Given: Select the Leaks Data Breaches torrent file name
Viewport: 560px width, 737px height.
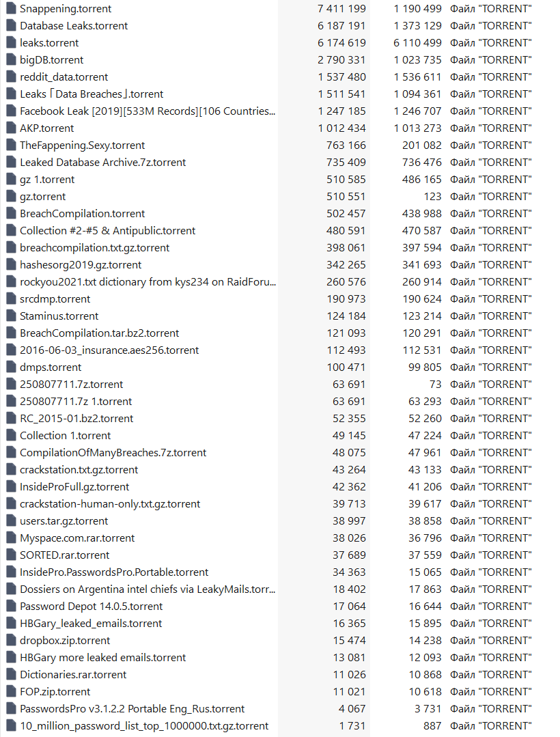Looking at the screenshot, I should pos(92,94).
